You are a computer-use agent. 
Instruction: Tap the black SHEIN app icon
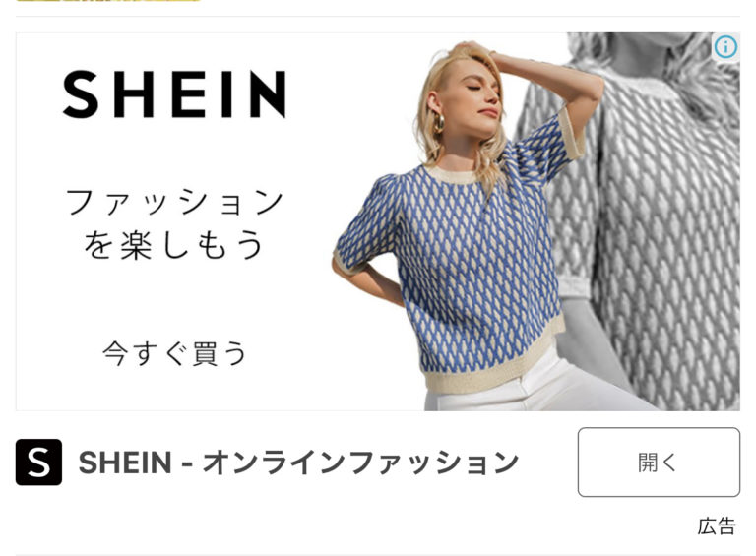(x=38, y=463)
